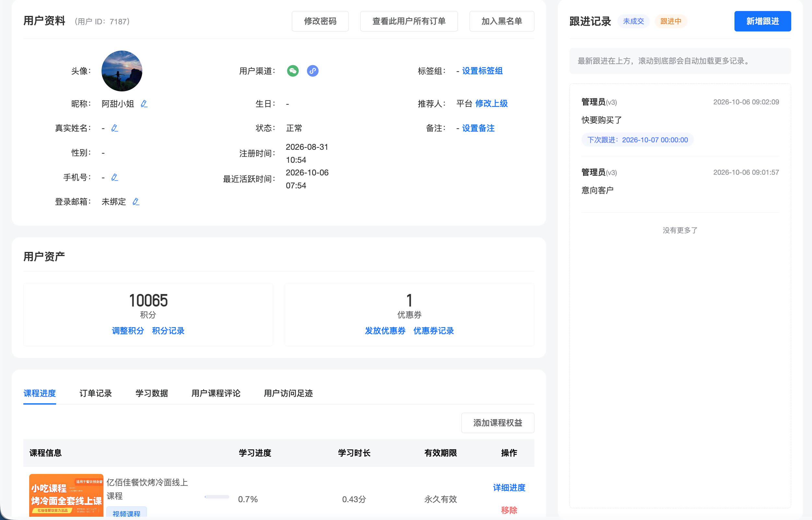
Task: Switch to the 课程进度 tab
Action: 40,393
